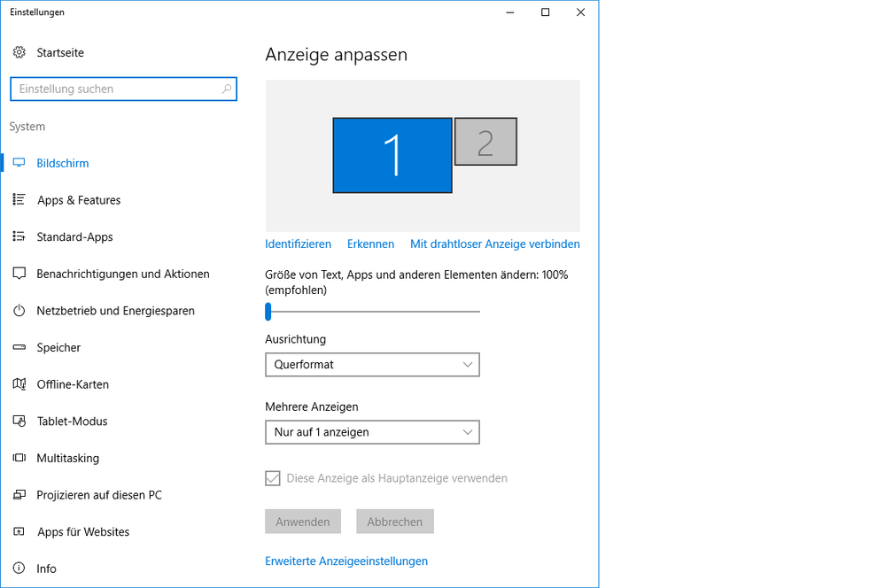This screenshot has width=885, height=588.
Task: Click the Identifizieren link
Action: (x=298, y=244)
